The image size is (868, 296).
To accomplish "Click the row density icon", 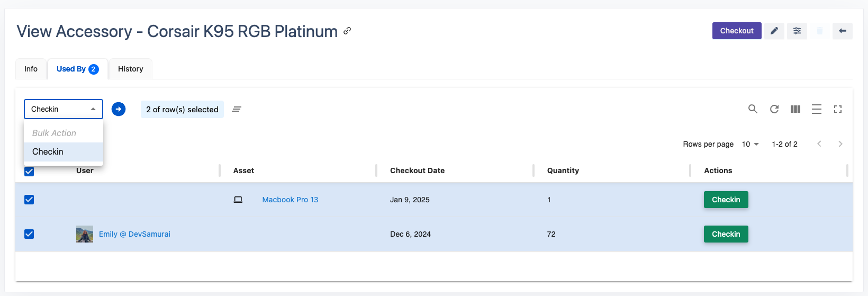I will click(x=816, y=109).
